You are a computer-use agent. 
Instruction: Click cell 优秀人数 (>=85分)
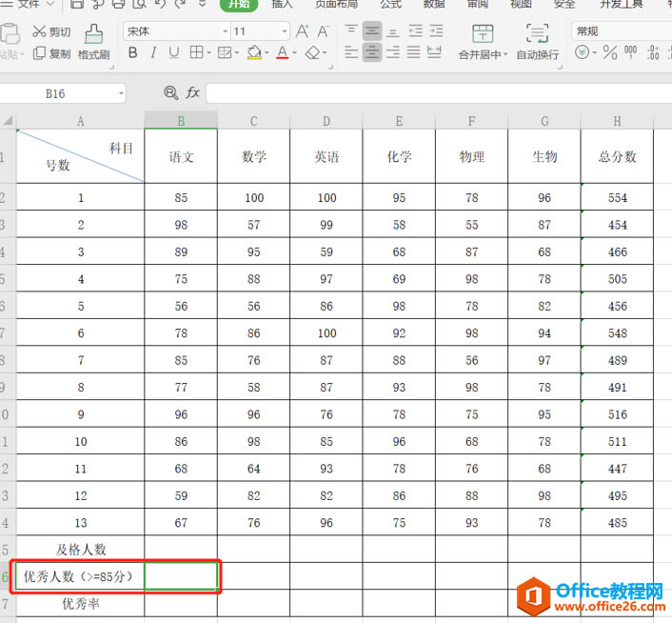[x=81, y=576]
